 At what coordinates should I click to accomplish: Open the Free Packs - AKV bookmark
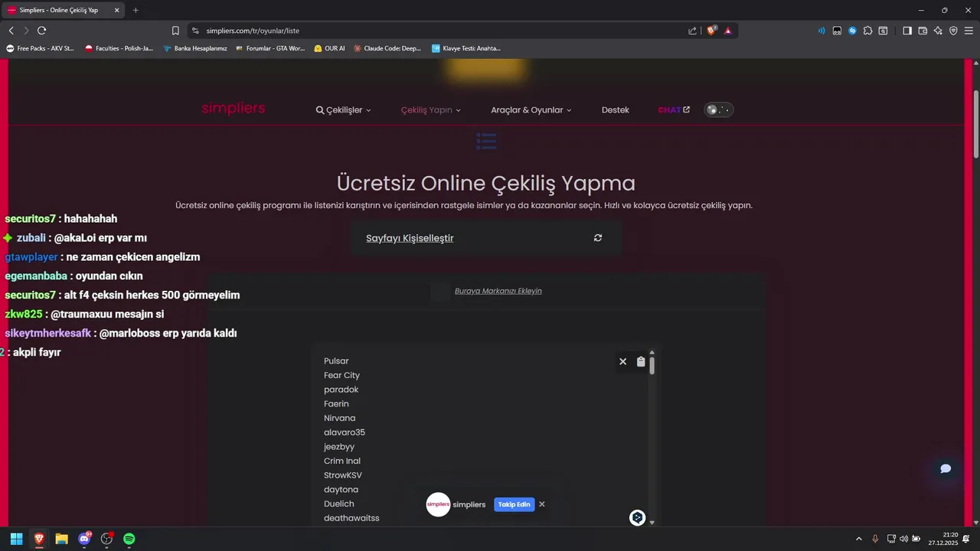(40, 48)
